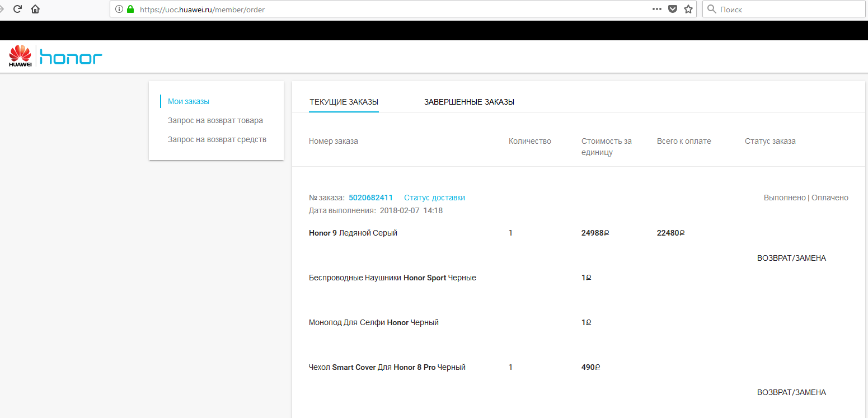Click ВОЗВРАТ/ЗАМЕНА for Honor 9
The height and width of the screenshot is (418, 868).
(791, 258)
